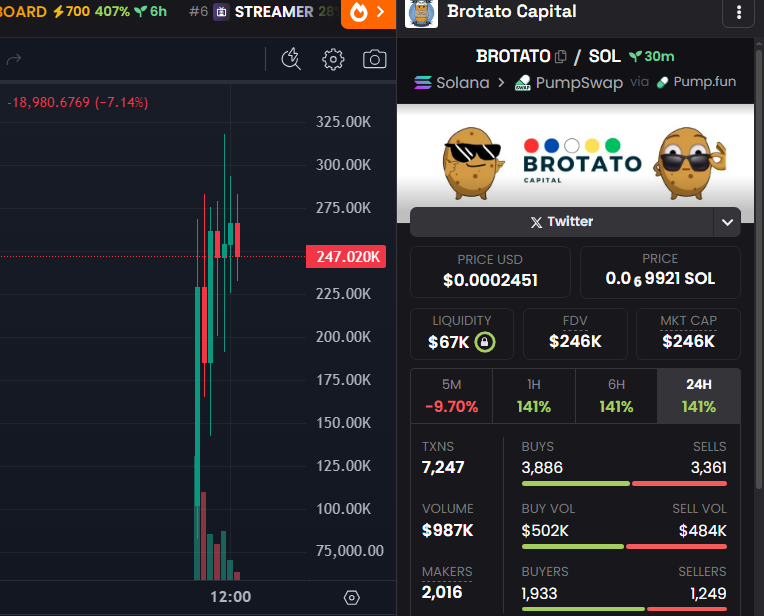Copy BROTATO token address icon
Viewport: 764px width, 616px height.
tap(561, 57)
